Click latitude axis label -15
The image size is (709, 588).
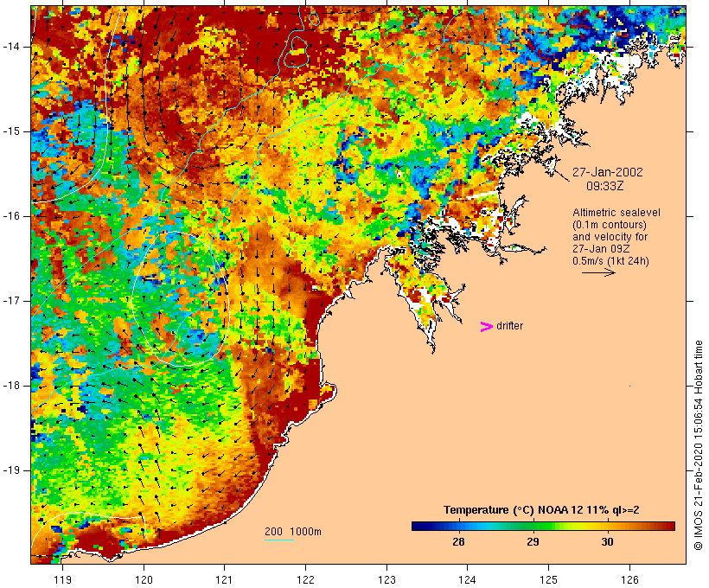pos(11,131)
